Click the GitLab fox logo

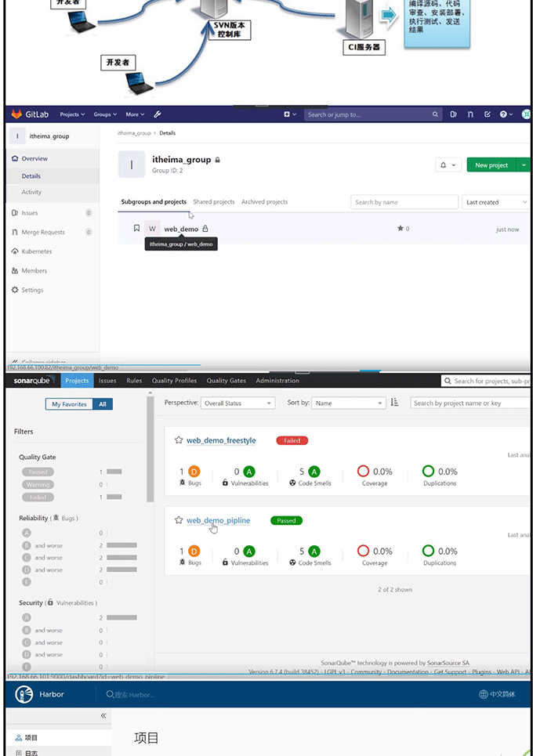pos(16,114)
